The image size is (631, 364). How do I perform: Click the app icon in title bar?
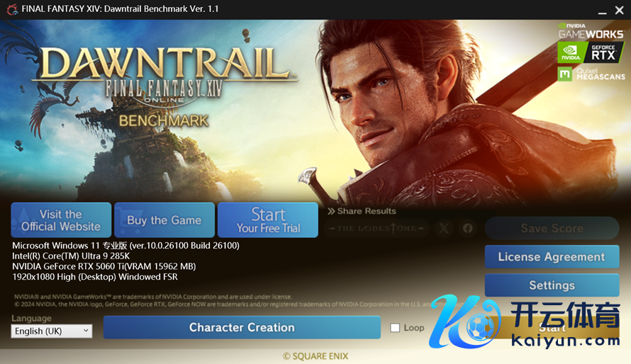(12, 9)
